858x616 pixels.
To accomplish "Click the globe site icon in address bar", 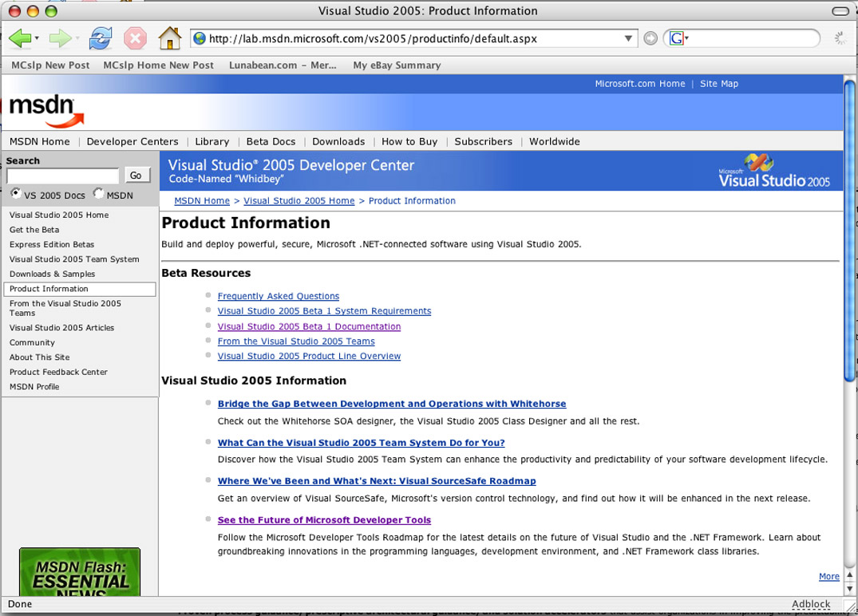I will [200, 38].
